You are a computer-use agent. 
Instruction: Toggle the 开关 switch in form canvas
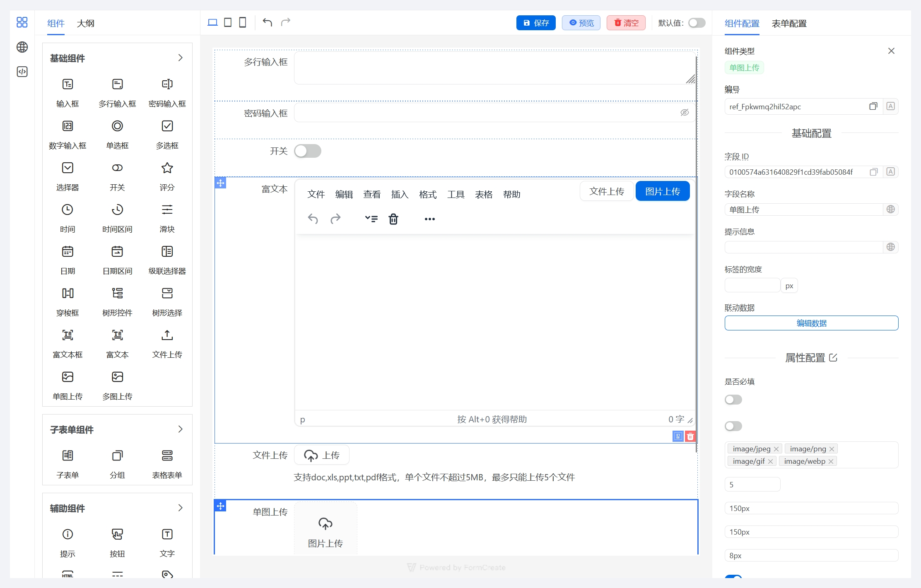coord(308,151)
